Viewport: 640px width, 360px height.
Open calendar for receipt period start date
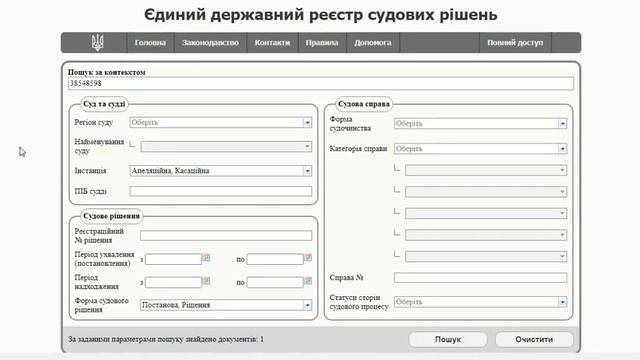207,281
